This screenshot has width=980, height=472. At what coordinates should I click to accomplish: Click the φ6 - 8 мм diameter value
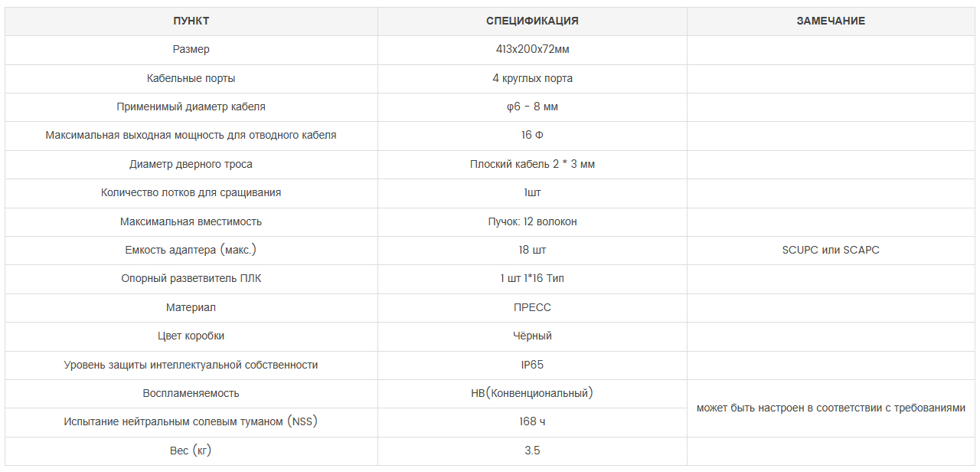click(x=532, y=107)
